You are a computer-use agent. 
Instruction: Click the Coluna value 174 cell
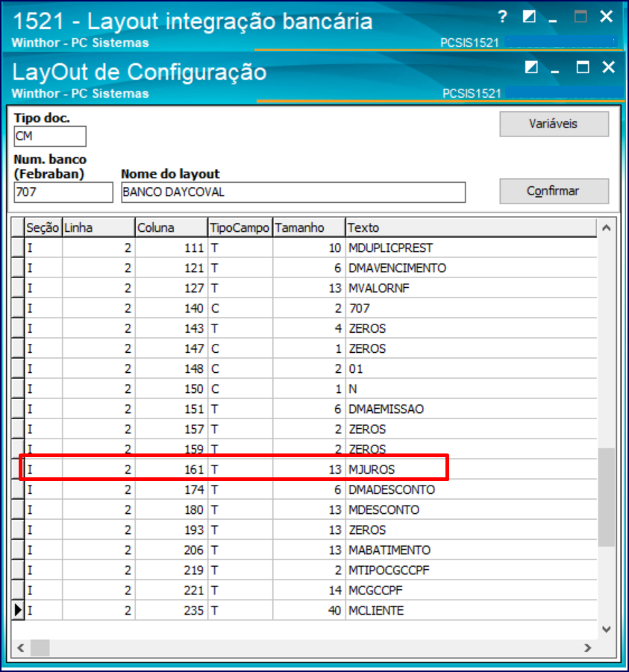coord(172,489)
